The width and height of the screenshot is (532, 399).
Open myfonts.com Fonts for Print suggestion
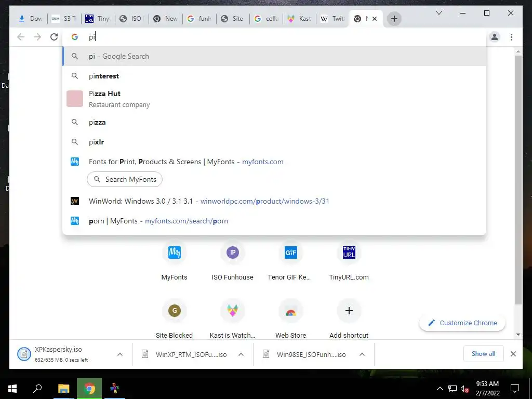tap(274, 162)
